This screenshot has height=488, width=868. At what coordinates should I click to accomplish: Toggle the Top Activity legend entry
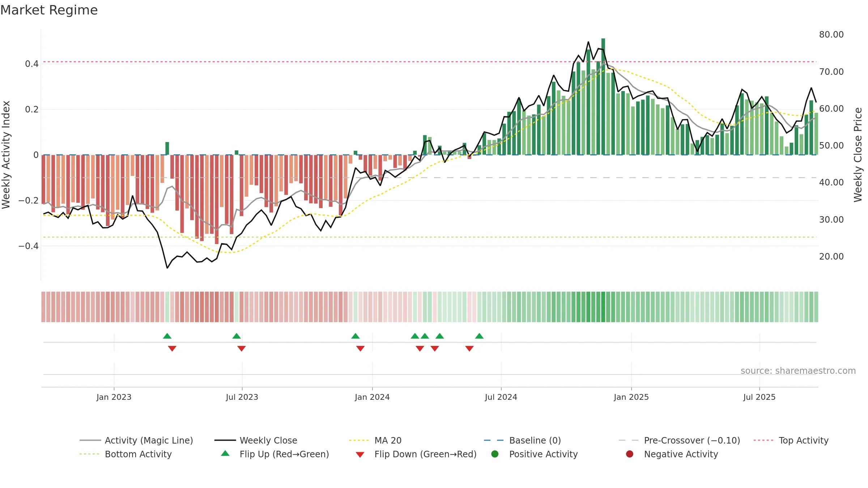pos(791,440)
